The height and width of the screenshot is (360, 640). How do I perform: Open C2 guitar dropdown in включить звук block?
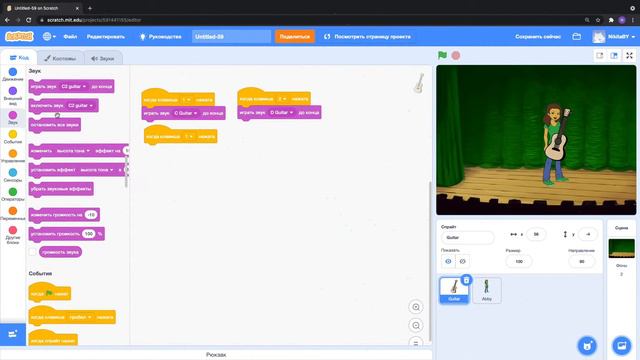click(x=80, y=105)
